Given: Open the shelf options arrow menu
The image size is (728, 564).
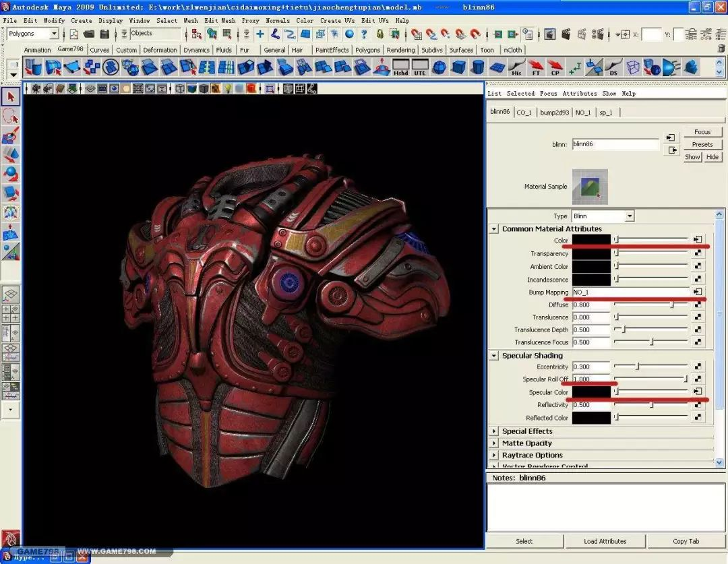Looking at the screenshot, I should [13, 75].
